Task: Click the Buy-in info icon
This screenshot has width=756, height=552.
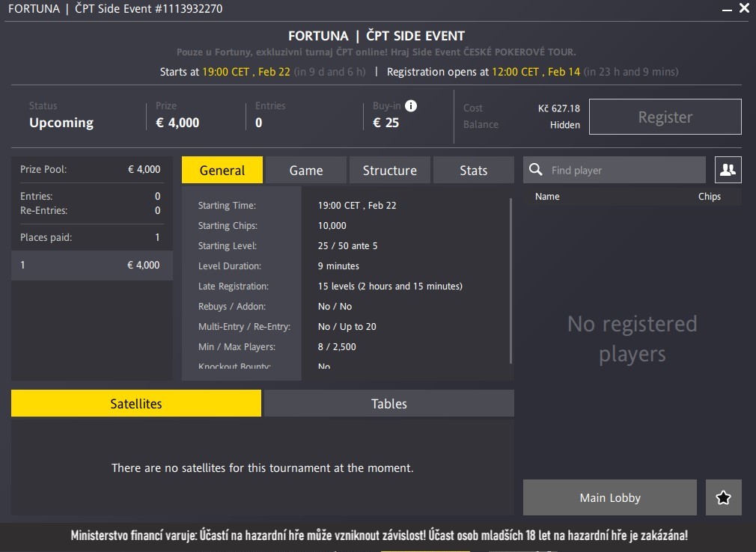Action: (x=411, y=106)
